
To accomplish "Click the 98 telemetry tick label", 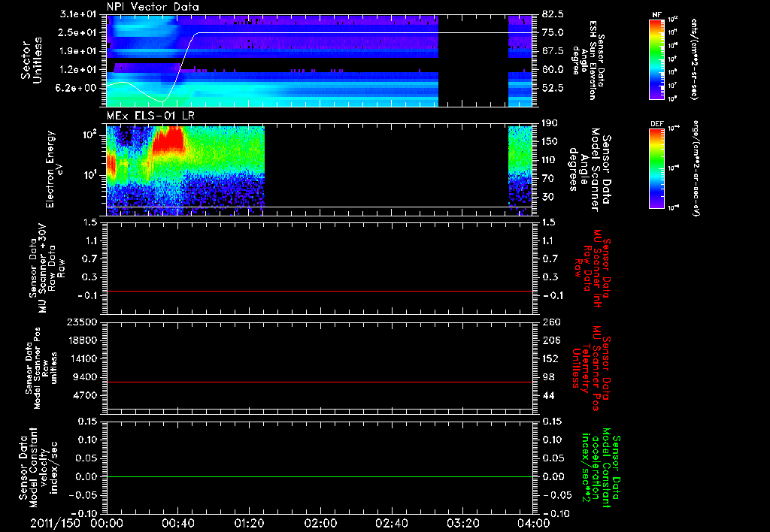I will [x=548, y=377].
